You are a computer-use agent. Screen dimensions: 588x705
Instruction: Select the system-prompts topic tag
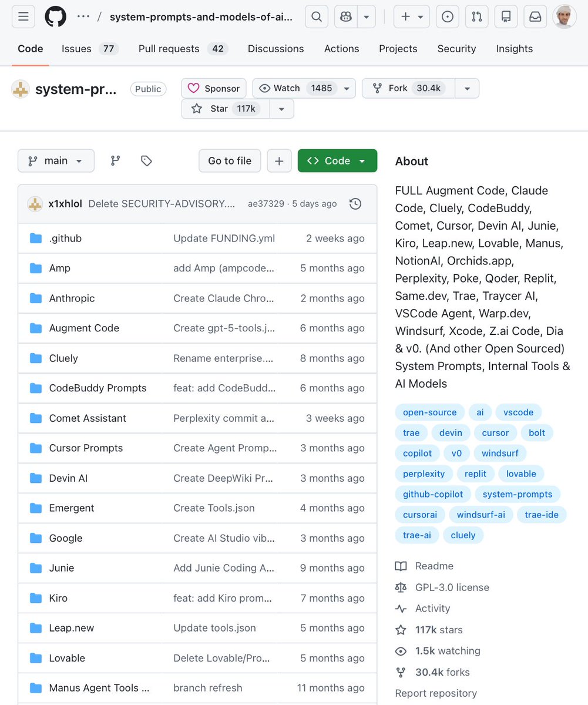point(518,494)
